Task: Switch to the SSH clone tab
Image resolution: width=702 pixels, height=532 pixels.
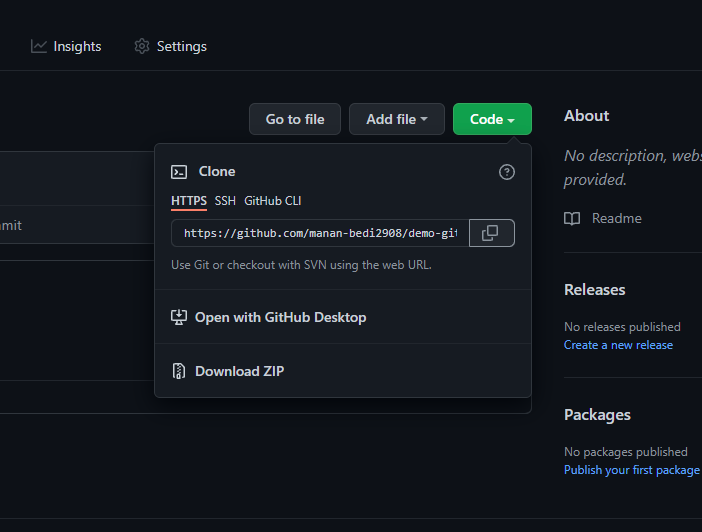Action: point(225,201)
